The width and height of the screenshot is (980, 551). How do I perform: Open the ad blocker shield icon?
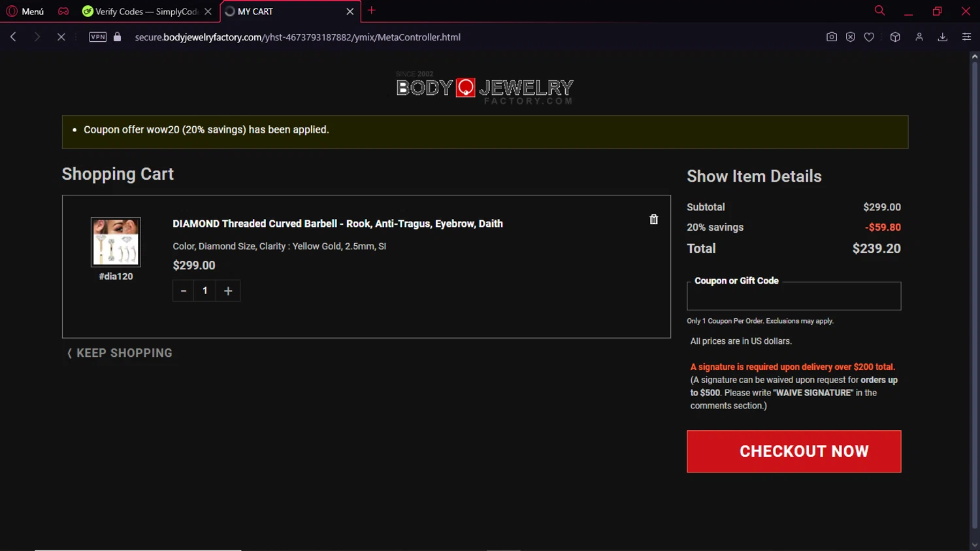tap(850, 37)
